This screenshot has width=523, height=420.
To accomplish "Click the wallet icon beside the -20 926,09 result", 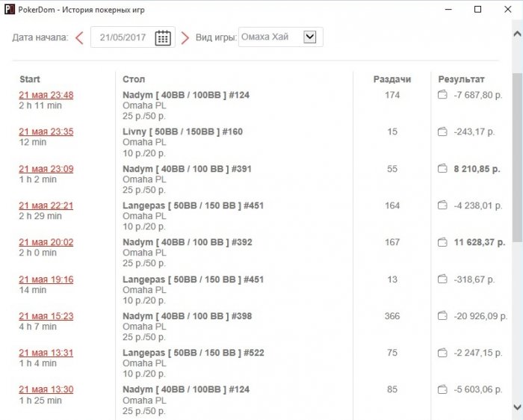I will [x=442, y=316].
